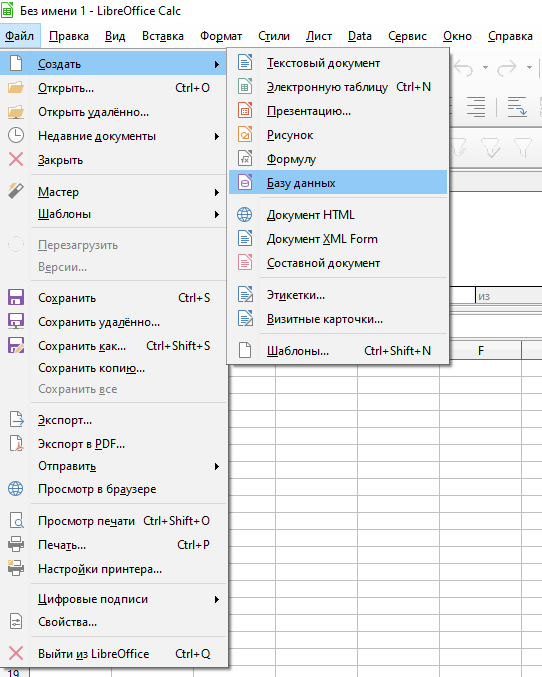Image resolution: width=542 pixels, height=677 pixels.
Task: Click the red X icon beside Выйти из LibreOffice
Action: [x=16, y=653]
